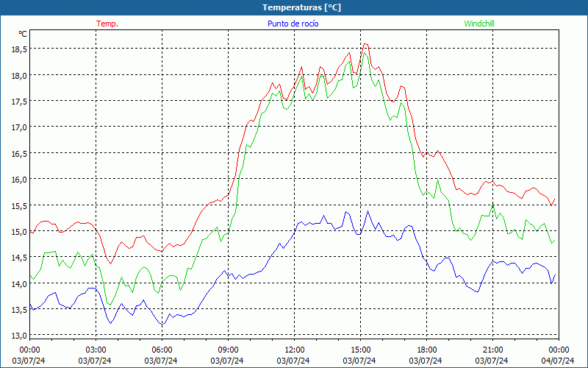Click the 13,0 y-axis value
Viewport: 588px width, 368px height.
19,336
